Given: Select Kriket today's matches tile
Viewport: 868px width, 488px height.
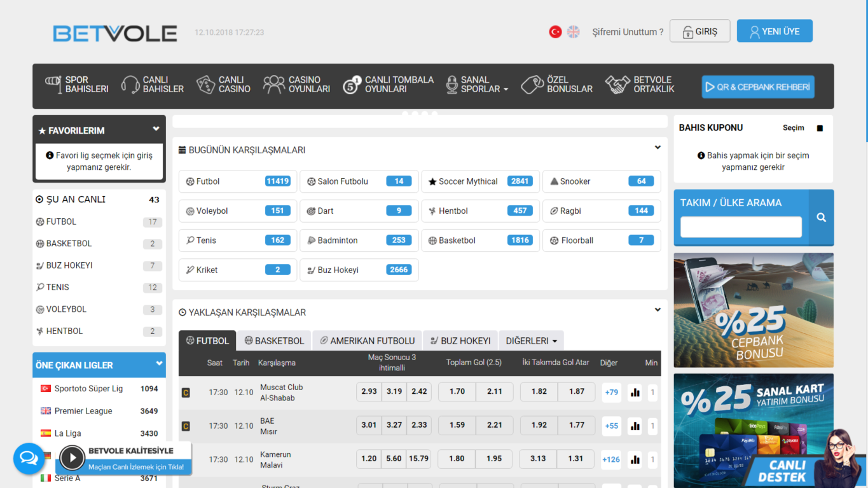Looking at the screenshot, I should click(238, 270).
